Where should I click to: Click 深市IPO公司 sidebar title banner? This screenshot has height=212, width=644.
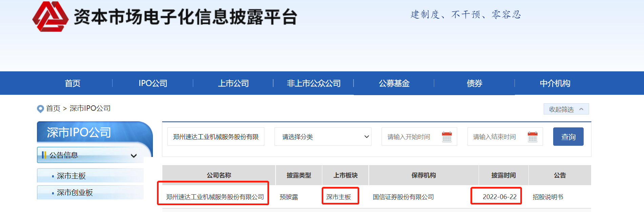click(x=95, y=133)
